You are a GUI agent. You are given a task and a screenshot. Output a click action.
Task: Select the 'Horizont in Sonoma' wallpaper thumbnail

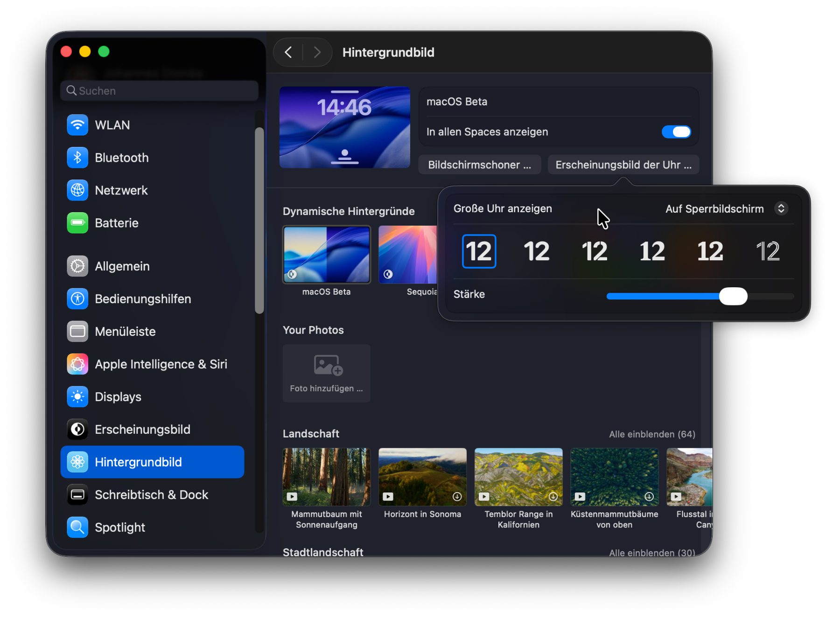pos(422,477)
